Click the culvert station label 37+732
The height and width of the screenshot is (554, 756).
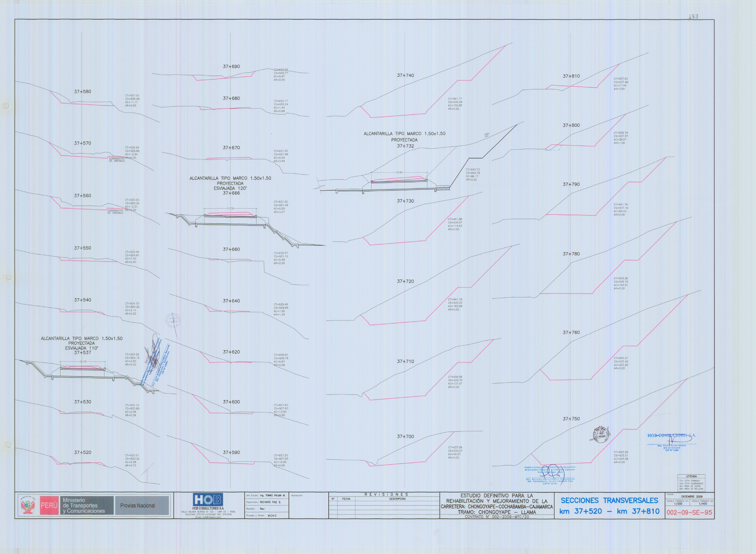point(406,146)
